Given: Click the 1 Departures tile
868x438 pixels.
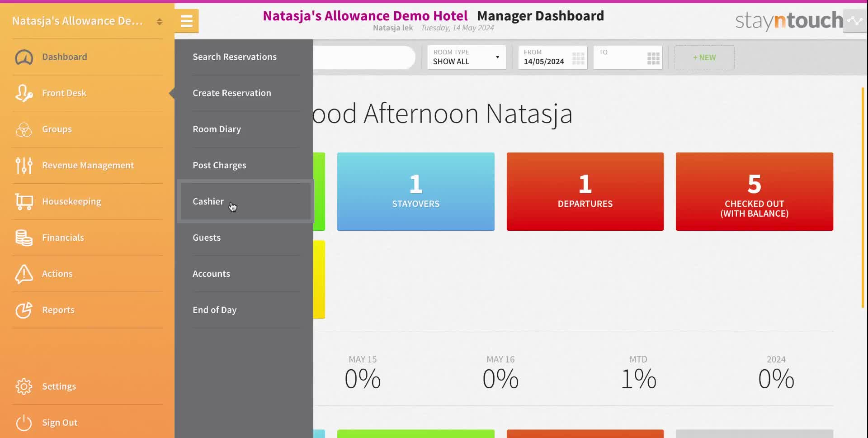Looking at the screenshot, I should click(x=585, y=191).
